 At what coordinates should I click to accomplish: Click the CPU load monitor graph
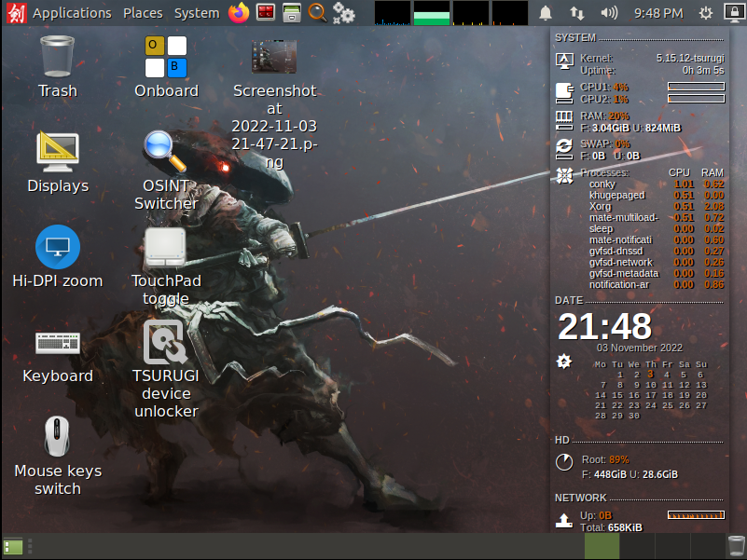[x=393, y=13]
